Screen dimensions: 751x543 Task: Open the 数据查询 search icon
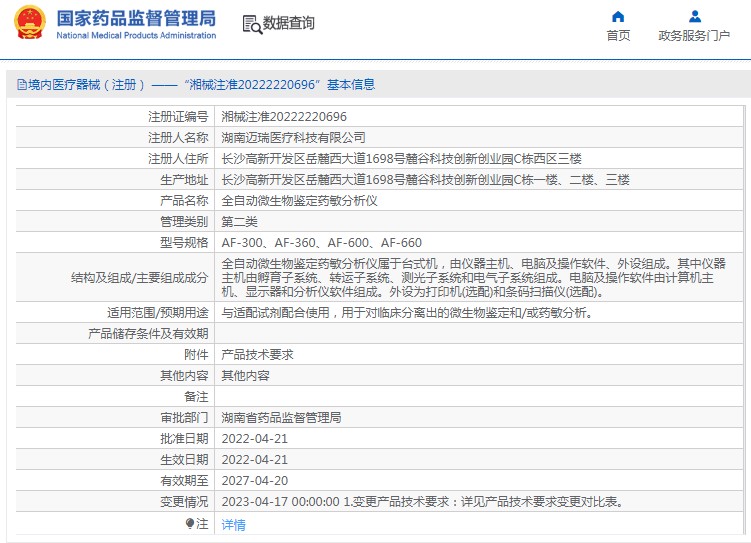pyautogui.click(x=252, y=24)
